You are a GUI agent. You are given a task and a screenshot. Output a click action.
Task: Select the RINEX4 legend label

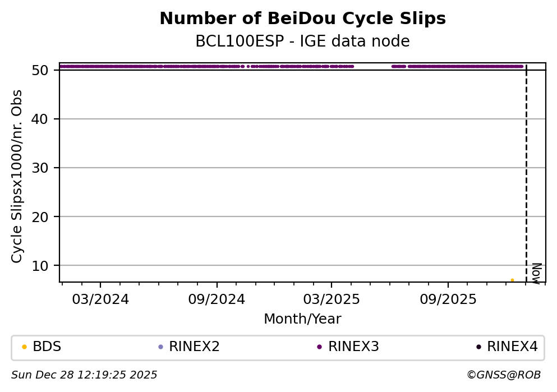click(x=512, y=347)
